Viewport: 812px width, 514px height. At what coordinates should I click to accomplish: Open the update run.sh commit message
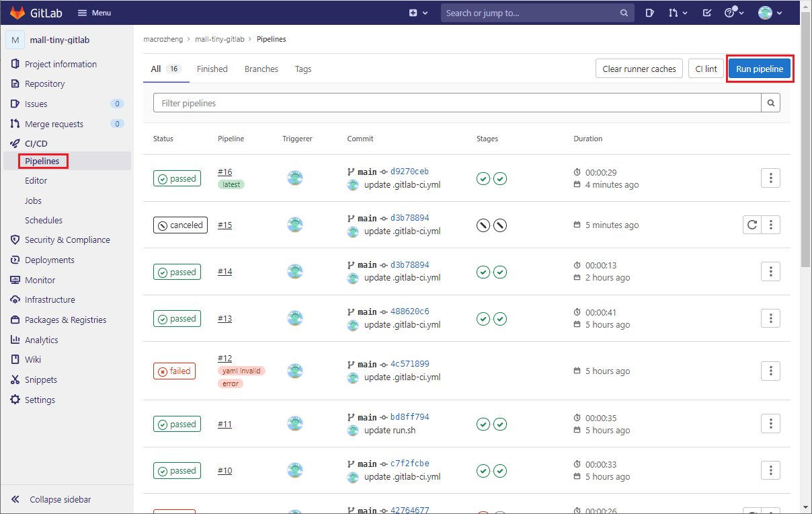tap(390, 430)
